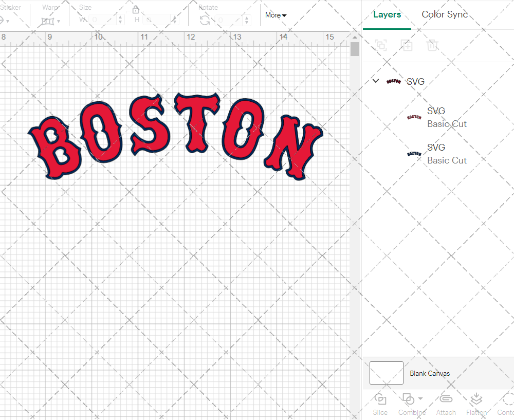Image resolution: width=514 pixels, height=420 pixels.
Task: Click the Slice tool icon
Action: click(380, 399)
